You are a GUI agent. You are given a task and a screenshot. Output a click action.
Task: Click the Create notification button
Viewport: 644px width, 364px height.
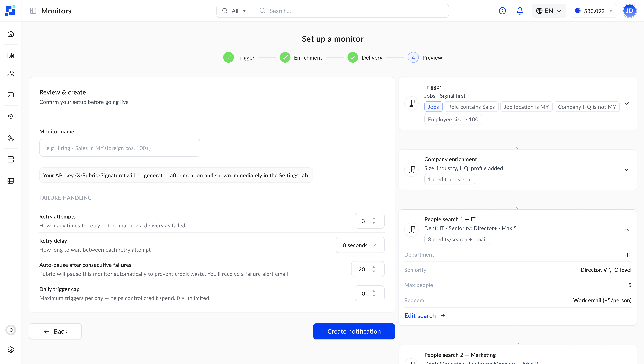click(x=354, y=331)
